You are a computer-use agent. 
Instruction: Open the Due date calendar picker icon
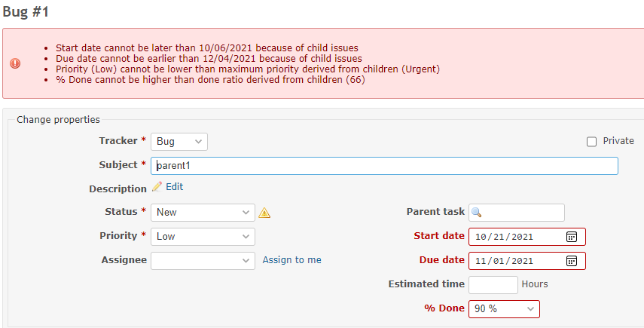click(x=571, y=261)
